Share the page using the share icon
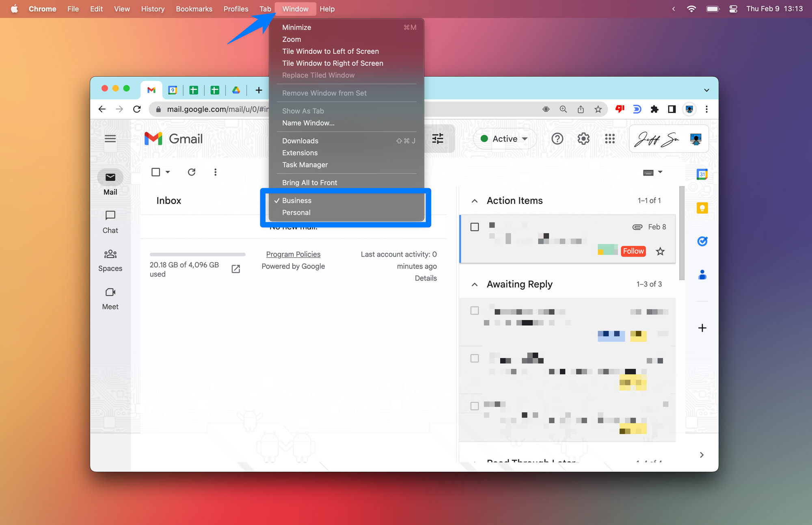Image resolution: width=812 pixels, height=525 pixels. coord(581,109)
